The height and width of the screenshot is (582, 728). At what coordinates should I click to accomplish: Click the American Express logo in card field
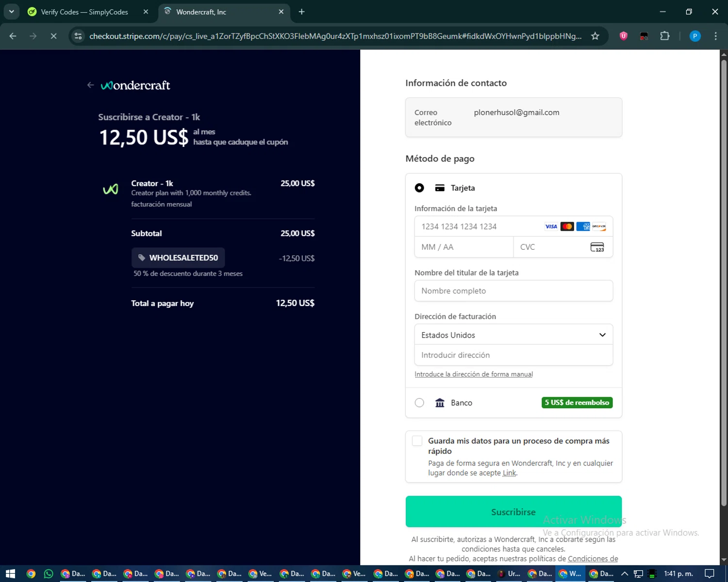point(583,226)
